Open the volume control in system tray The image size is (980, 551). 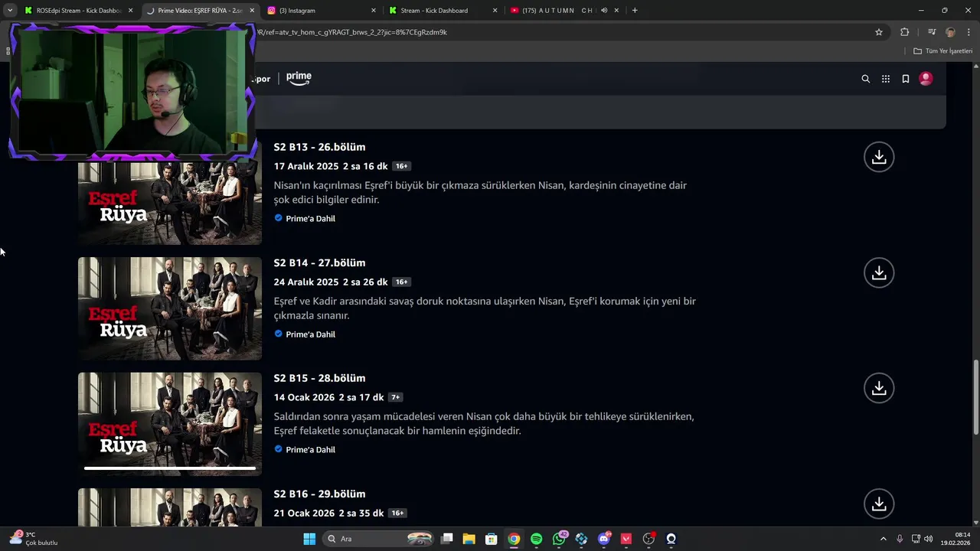coord(928,539)
